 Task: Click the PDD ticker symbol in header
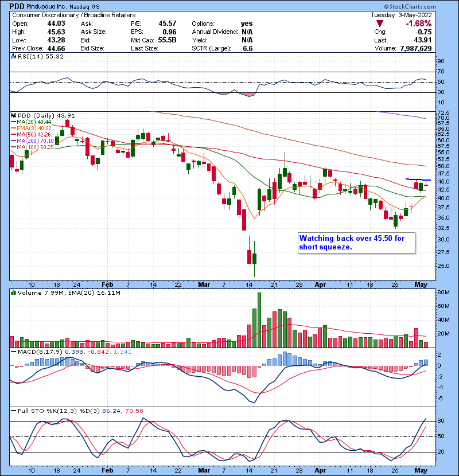(17, 5)
